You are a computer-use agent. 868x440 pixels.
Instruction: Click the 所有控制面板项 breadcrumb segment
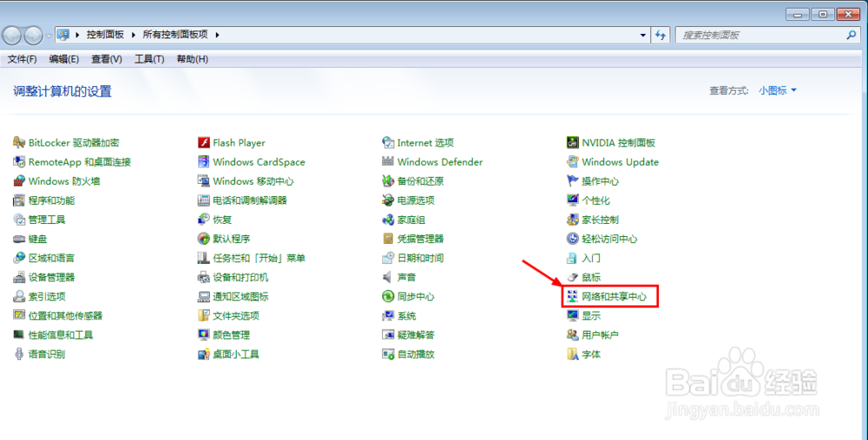(x=175, y=35)
